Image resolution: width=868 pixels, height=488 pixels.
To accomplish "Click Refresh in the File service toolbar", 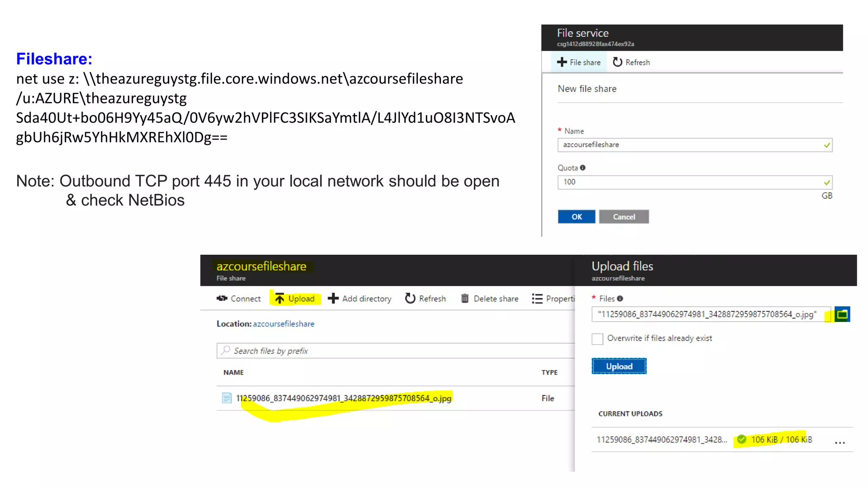I will (631, 62).
